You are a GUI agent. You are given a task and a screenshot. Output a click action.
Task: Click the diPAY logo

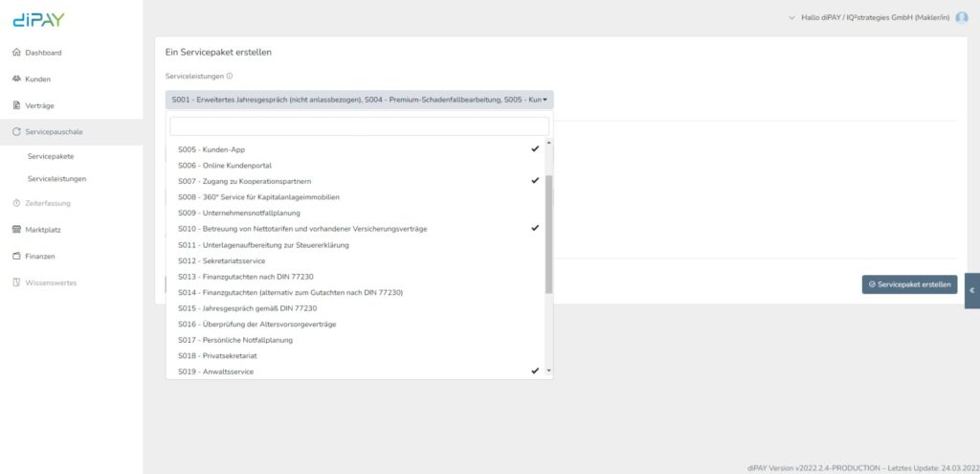[39, 19]
